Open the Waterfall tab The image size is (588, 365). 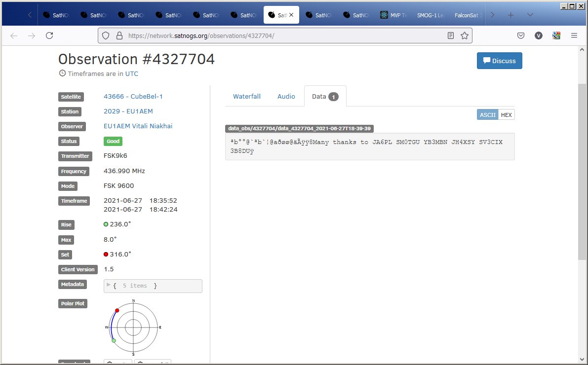tap(247, 96)
